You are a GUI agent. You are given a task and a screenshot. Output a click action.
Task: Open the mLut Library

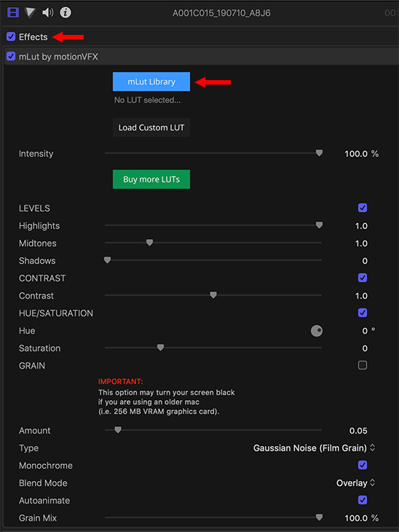coord(151,82)
